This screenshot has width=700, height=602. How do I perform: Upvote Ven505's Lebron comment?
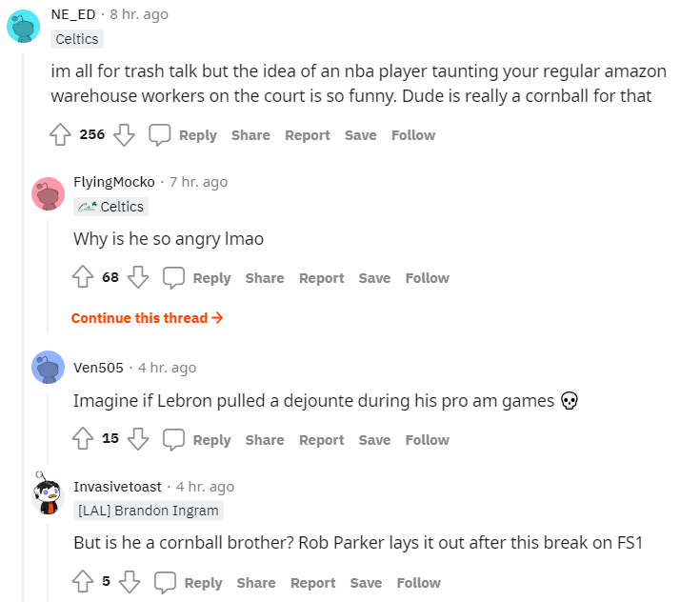coord(83,438)
